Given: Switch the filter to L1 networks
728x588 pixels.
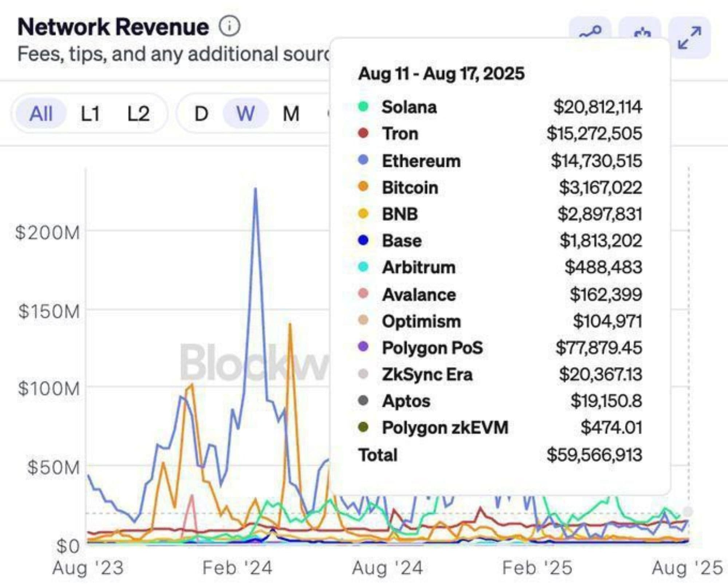Looking at the screenshot, I should click(x=90, y=114).
